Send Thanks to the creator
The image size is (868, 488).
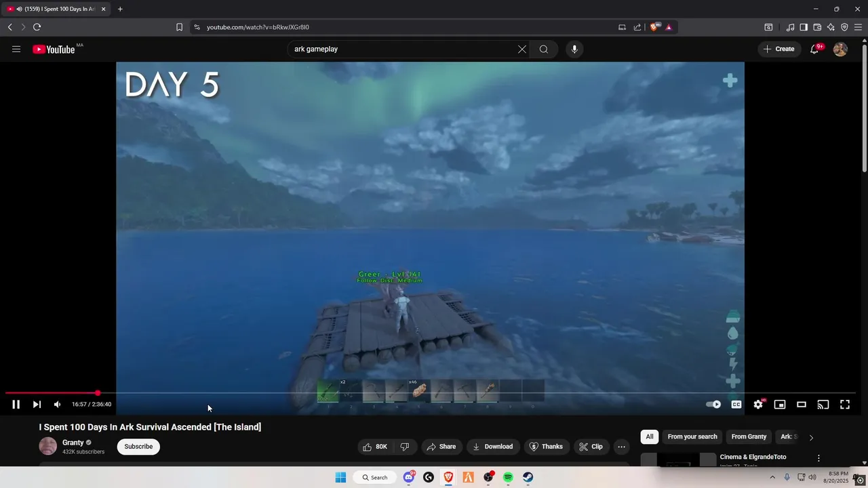pyautogui.click(x=546, y=447)
